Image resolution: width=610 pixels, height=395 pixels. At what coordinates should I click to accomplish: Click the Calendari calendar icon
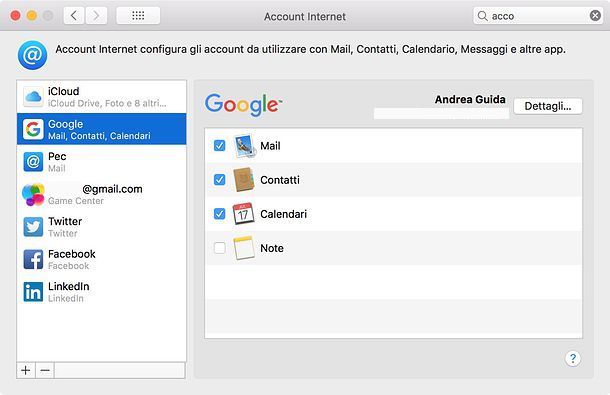click(x=244, y=214)
